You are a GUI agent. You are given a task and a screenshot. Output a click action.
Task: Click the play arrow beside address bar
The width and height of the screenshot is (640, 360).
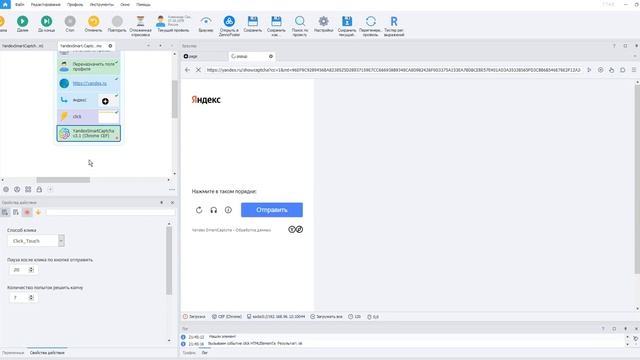589,70
